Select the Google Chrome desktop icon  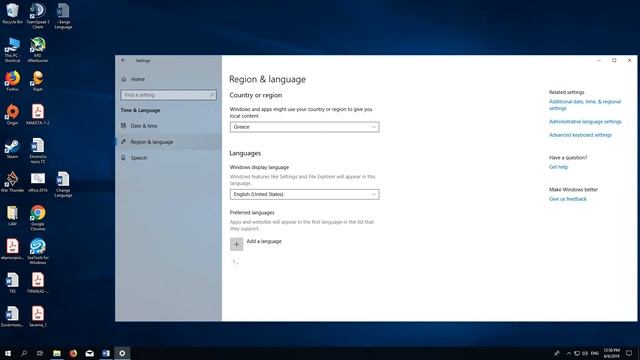pos(38,218)
